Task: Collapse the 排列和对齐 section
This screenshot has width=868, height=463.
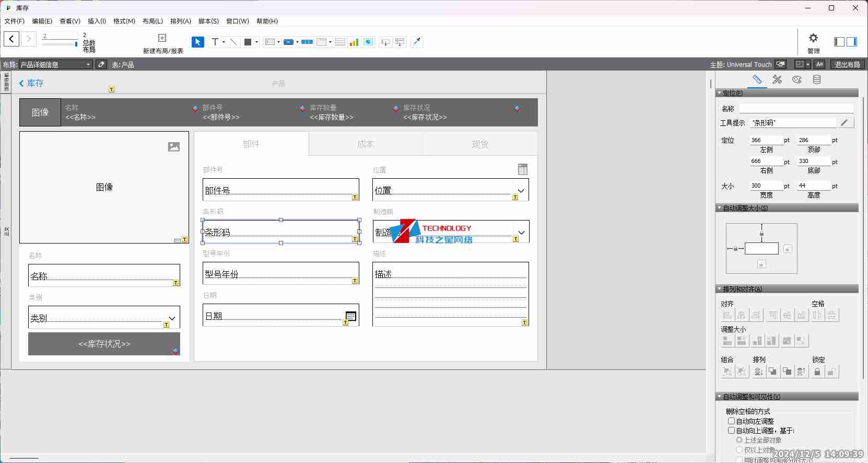Action: point(720,289)
